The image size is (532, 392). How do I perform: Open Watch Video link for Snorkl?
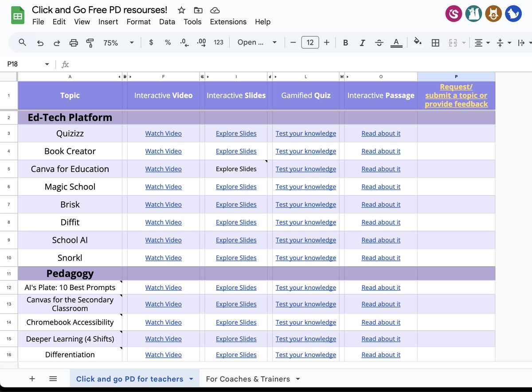163,257
